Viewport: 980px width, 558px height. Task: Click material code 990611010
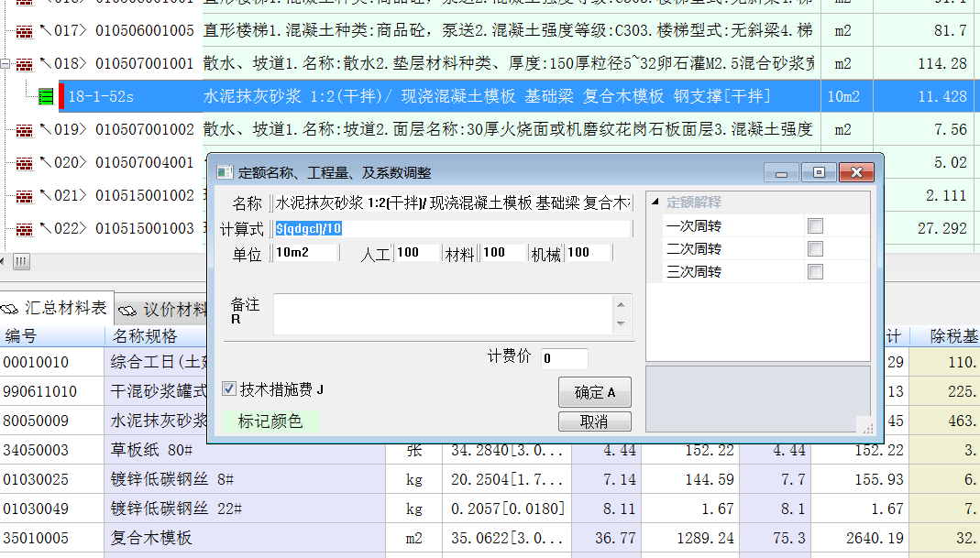[39, 392]
